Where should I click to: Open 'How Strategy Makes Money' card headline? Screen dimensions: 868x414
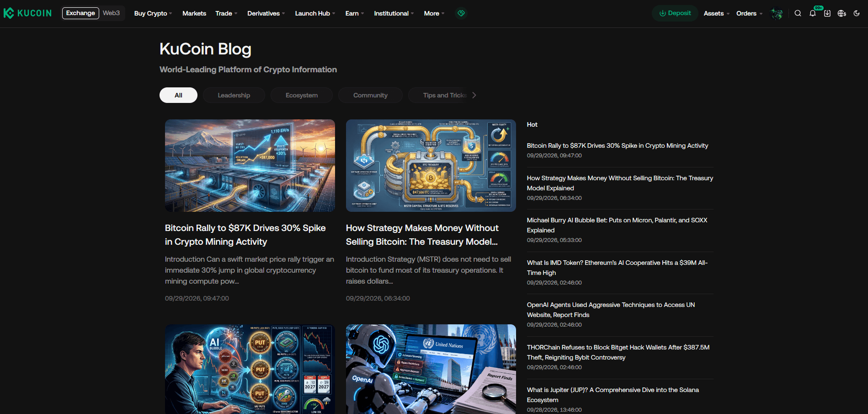click(422, 235)
